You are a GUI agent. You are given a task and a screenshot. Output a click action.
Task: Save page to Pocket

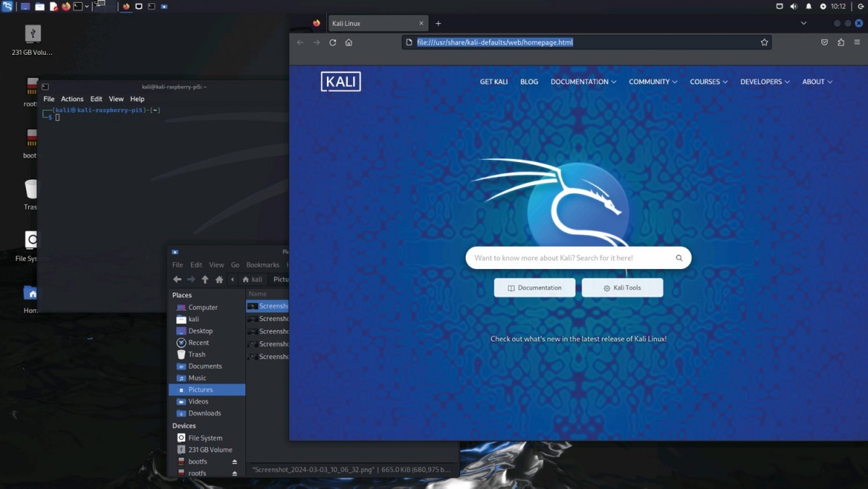(825, 43)
